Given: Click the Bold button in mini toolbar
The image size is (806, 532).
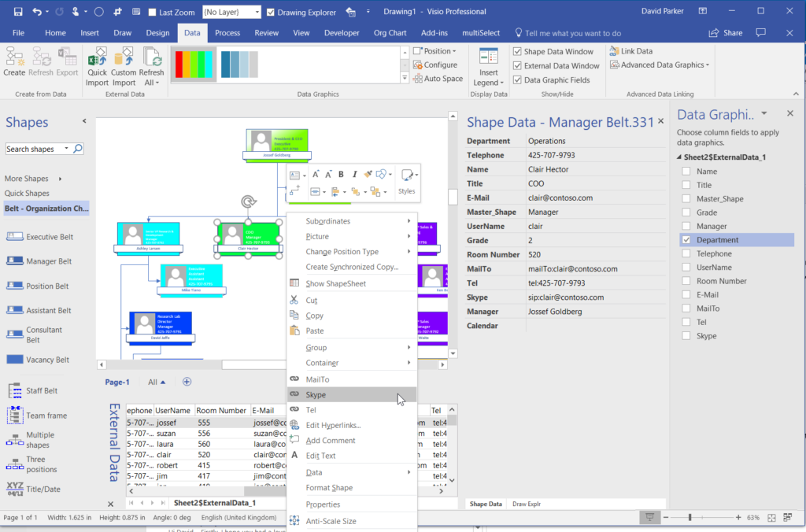Looking at the screenshot, I should [x=341, y=175].
